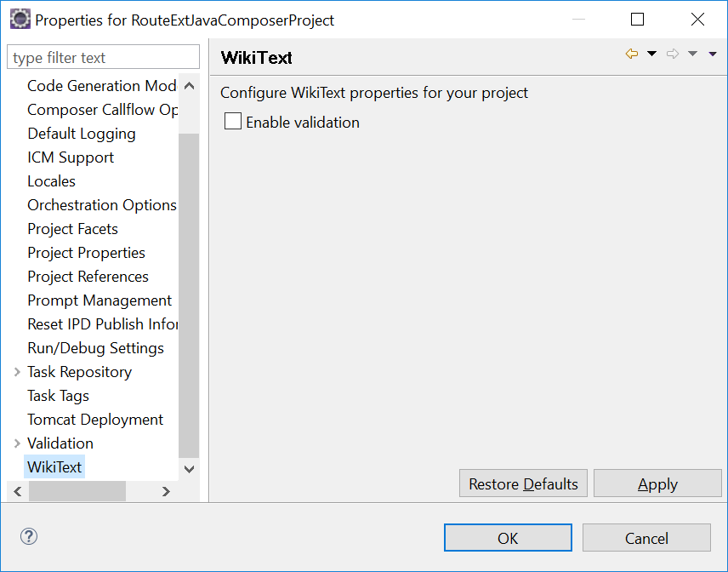The image size is (728, 572).
Task: Select Task Repository entry
Action: coord(79,372)
